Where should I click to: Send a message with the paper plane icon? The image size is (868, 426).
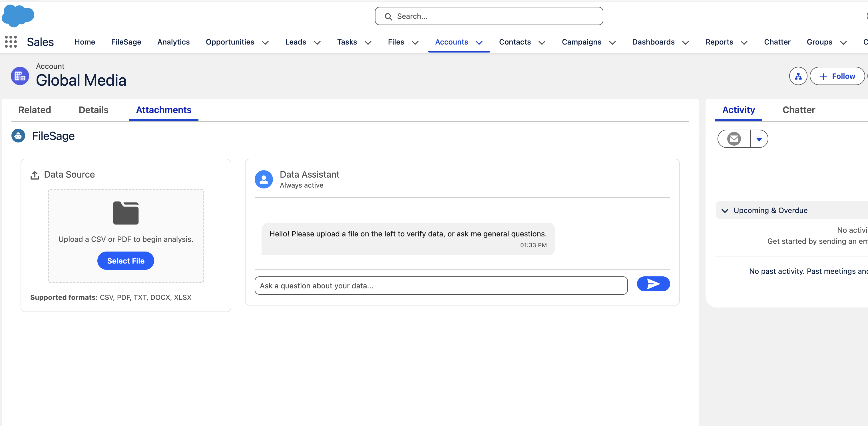coord(653,284)
